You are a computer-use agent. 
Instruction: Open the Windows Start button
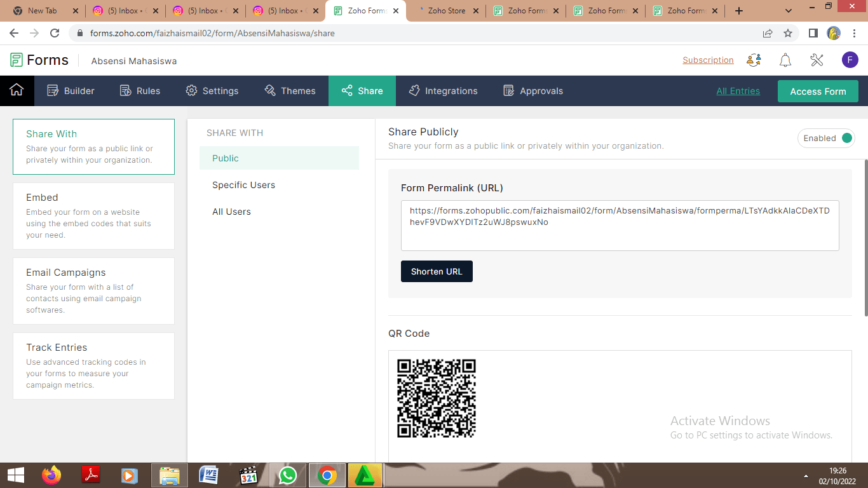click(16, 475)
